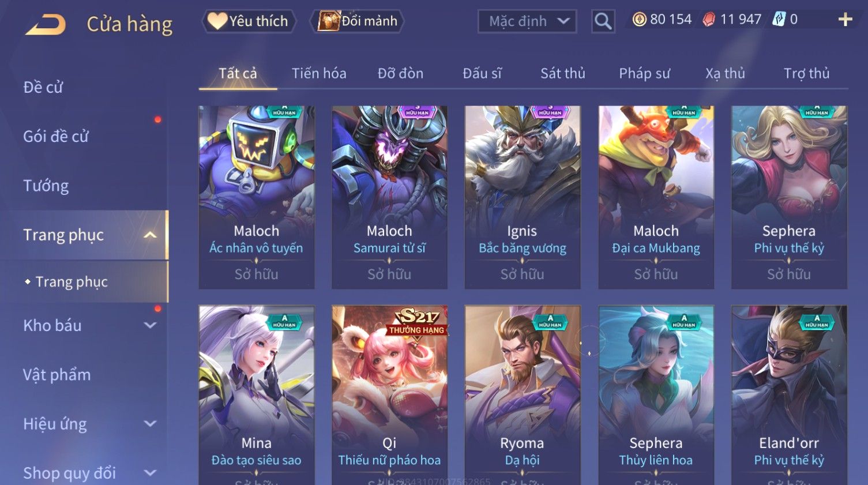Click the red ruby currency icon
Image resolution: width=868 pixels, height=485 pixels.
coord(709,20)
